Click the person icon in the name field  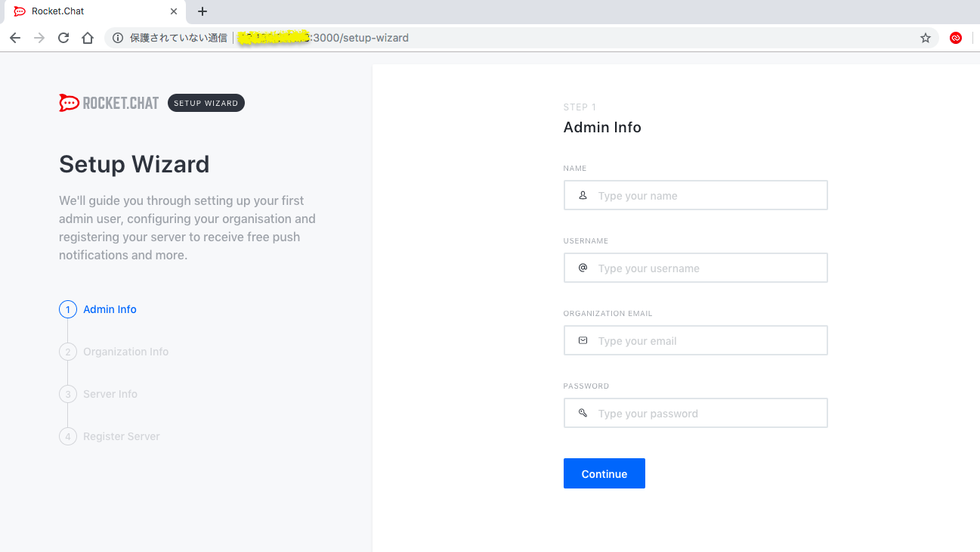tap(583, 195)
